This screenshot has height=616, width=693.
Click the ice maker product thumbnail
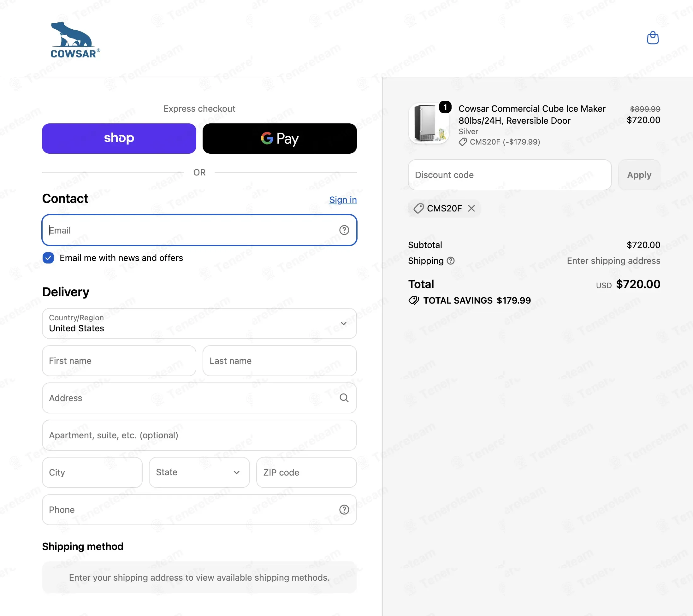(x=429, y=123)
